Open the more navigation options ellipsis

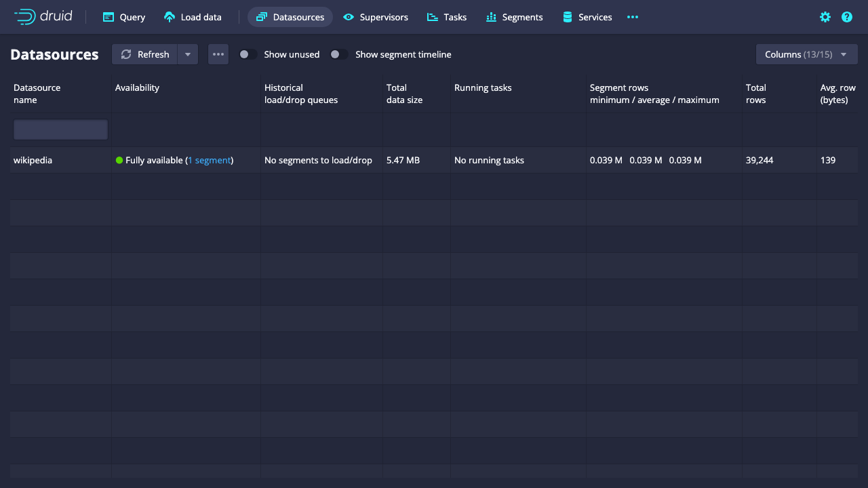click(633, 17)
